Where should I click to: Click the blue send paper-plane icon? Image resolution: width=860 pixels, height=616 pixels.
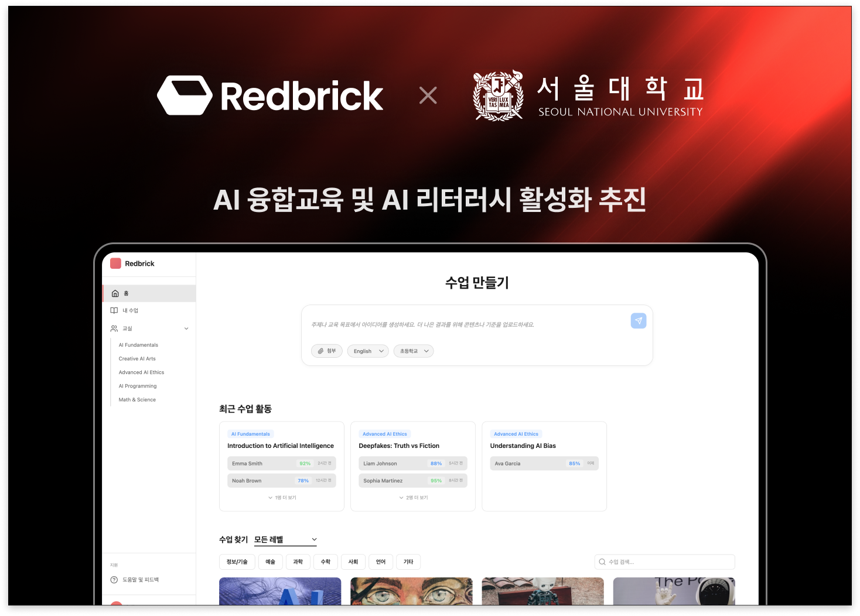[638, 321]
